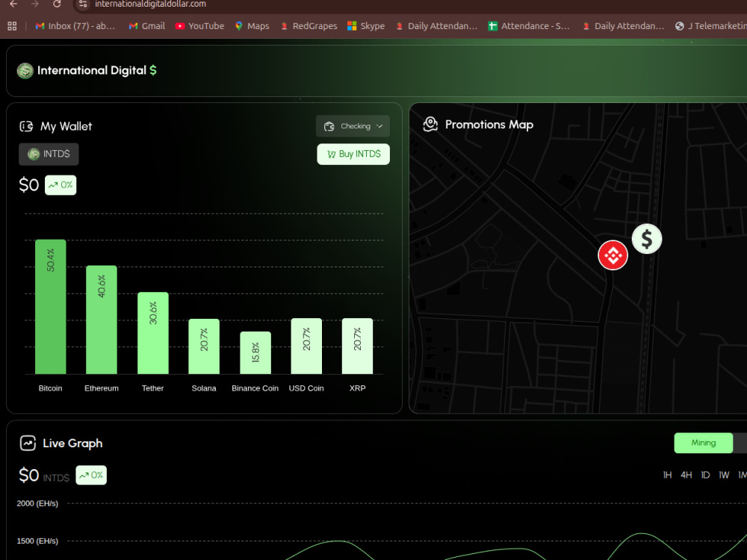Reload the page with the refresh icon
The width and height of the screenshot is (747, 560).
[x=57, y=4]
